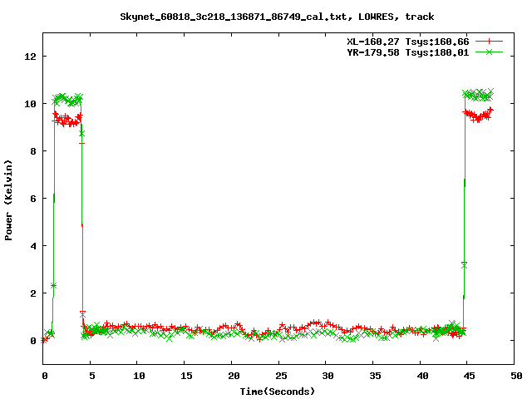Click the y-axis tick label 4

[x=33, y=246]
